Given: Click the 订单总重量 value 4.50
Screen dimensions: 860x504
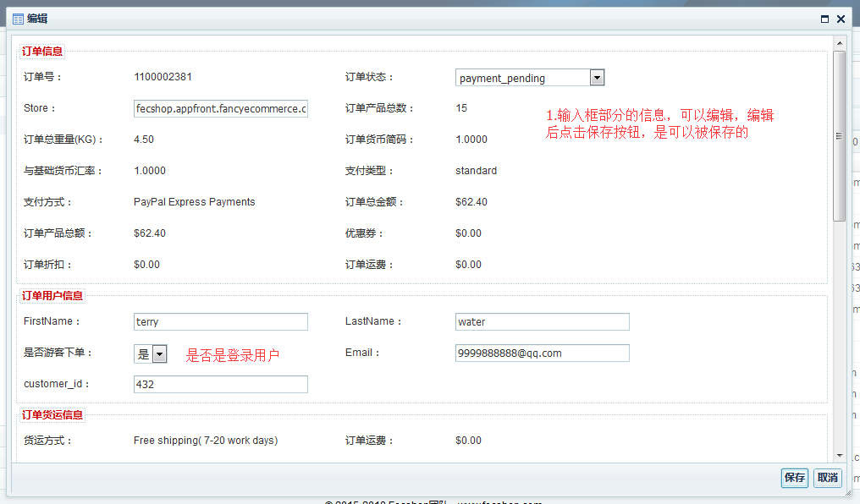Looking at the screenshot, I should [144, 140].
